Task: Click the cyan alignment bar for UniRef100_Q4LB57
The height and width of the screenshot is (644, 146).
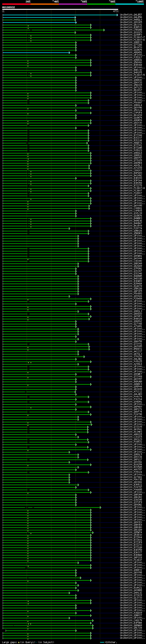Action: (x=60, y=15)
